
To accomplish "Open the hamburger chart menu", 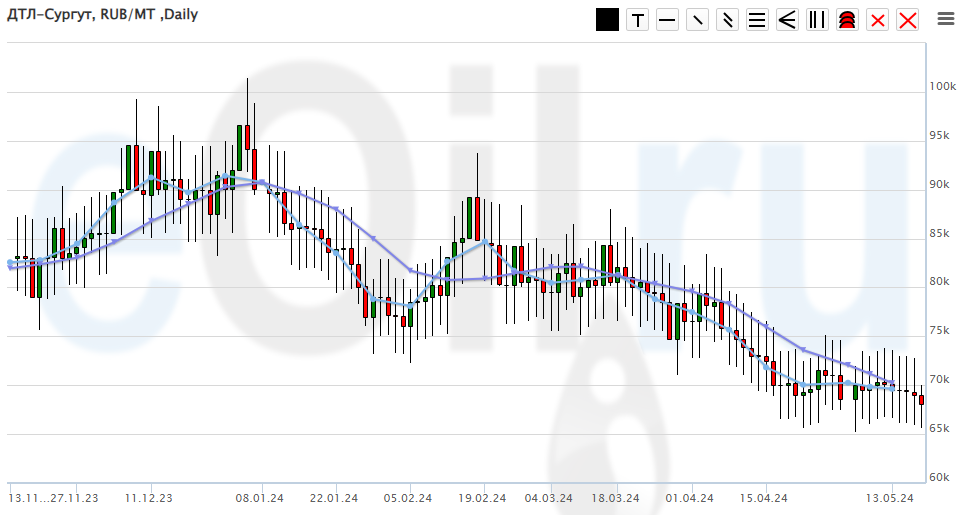I will 945,18.
